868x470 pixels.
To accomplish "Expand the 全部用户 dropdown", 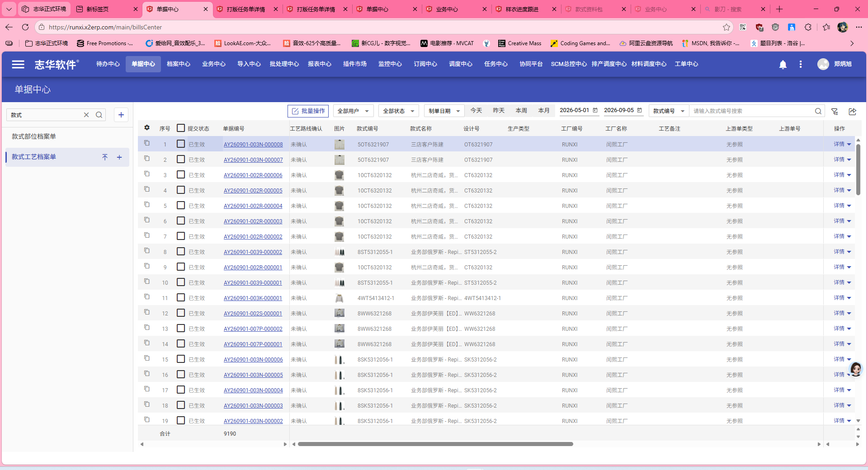I will pyautogui.click(x=354, y=111).
